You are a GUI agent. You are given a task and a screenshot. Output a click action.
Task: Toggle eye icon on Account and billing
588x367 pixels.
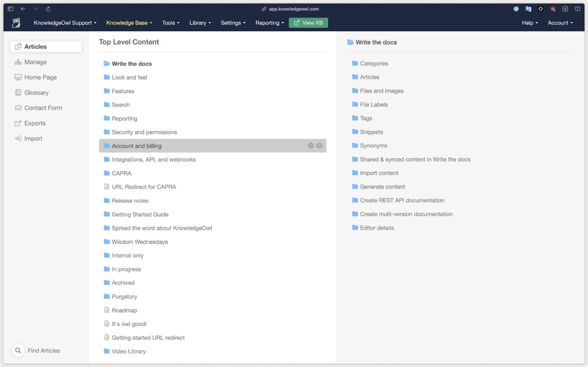click(319, 146)
